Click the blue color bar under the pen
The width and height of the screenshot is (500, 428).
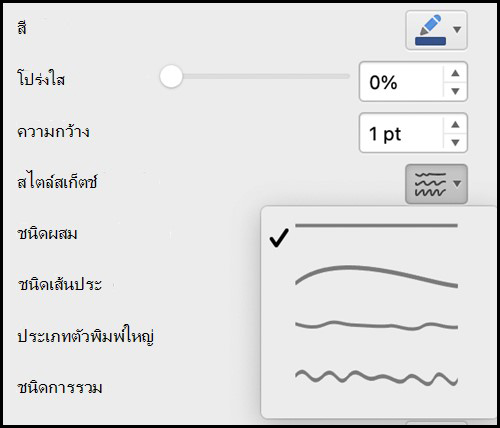pos(430,41)
